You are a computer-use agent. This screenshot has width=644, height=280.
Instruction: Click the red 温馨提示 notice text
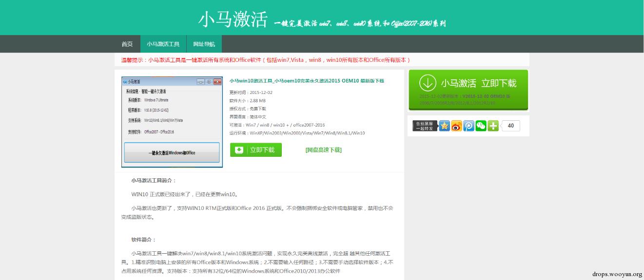(266, 60)
